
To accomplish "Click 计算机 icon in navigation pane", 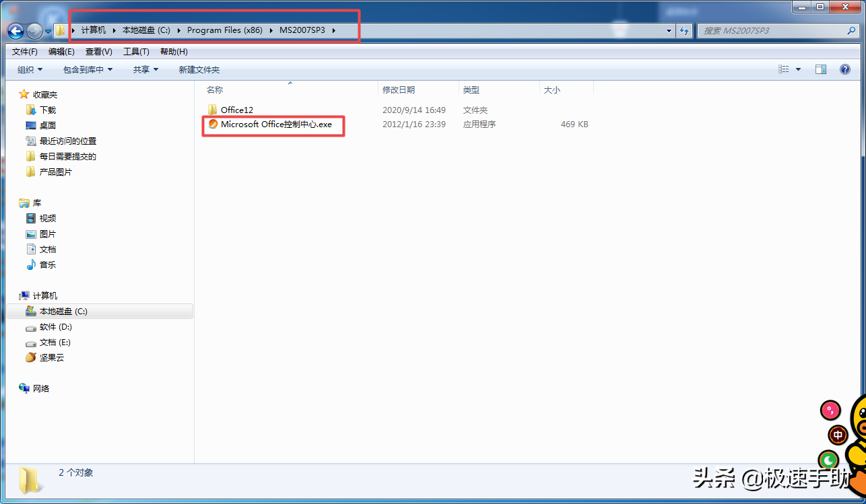I will [x=24, y=295].
